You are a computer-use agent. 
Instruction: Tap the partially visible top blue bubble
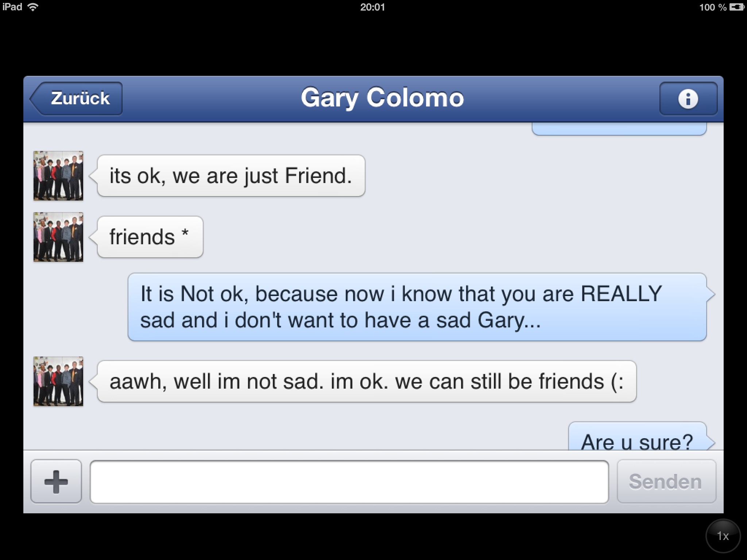(x=619, y=129)
